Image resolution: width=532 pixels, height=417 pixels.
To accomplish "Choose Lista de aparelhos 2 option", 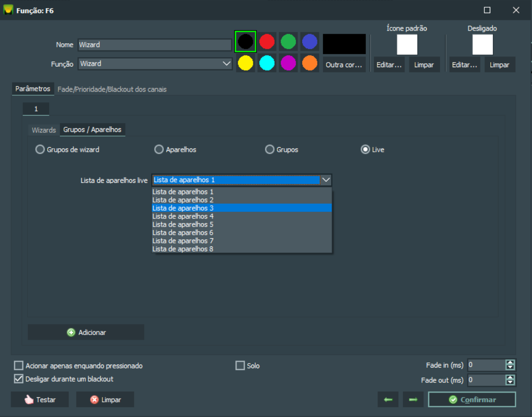I will [242, 200].
